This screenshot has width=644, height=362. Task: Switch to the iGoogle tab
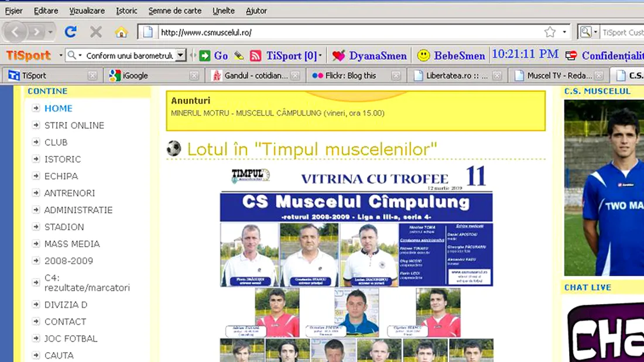(153, 75)
